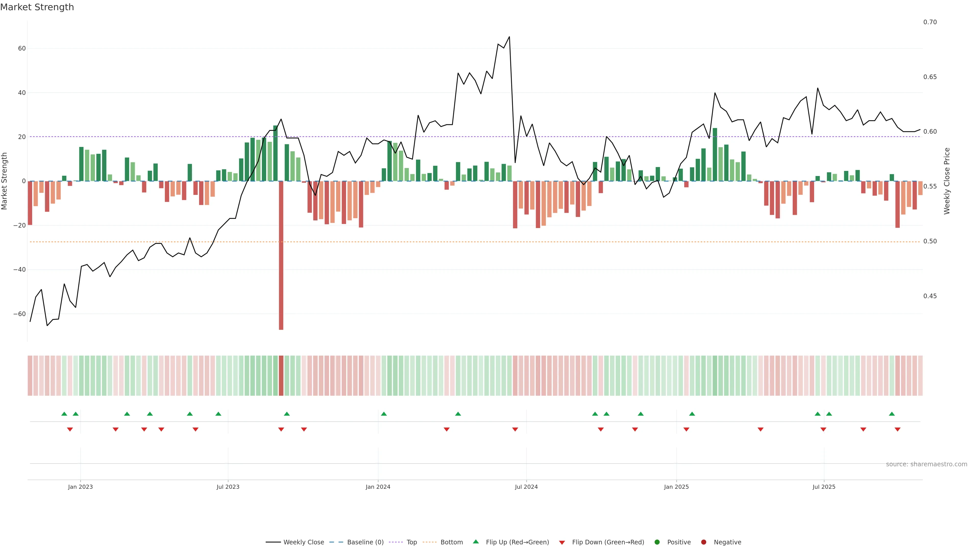The width and height of the screenshot is (980, 551).
Task: Click the leftmost green flip-up triangle marker
Action: tap(64, 414)
